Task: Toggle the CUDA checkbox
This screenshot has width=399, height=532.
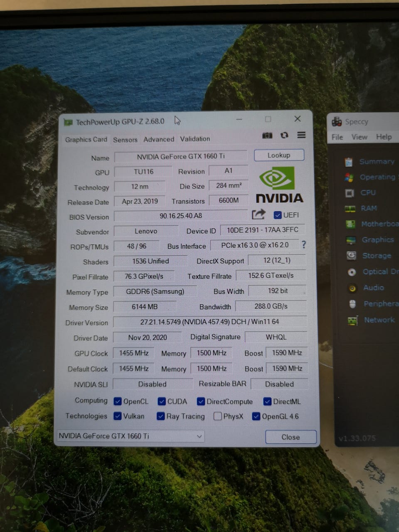Action: [x=162, y=401]
